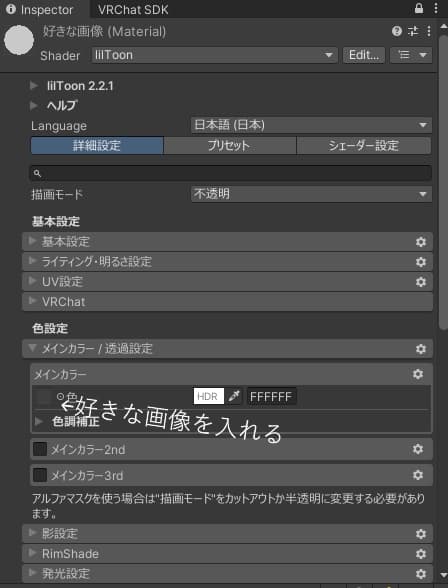Open the Language dropdown 日本語 (日本)

pos(311,125)
